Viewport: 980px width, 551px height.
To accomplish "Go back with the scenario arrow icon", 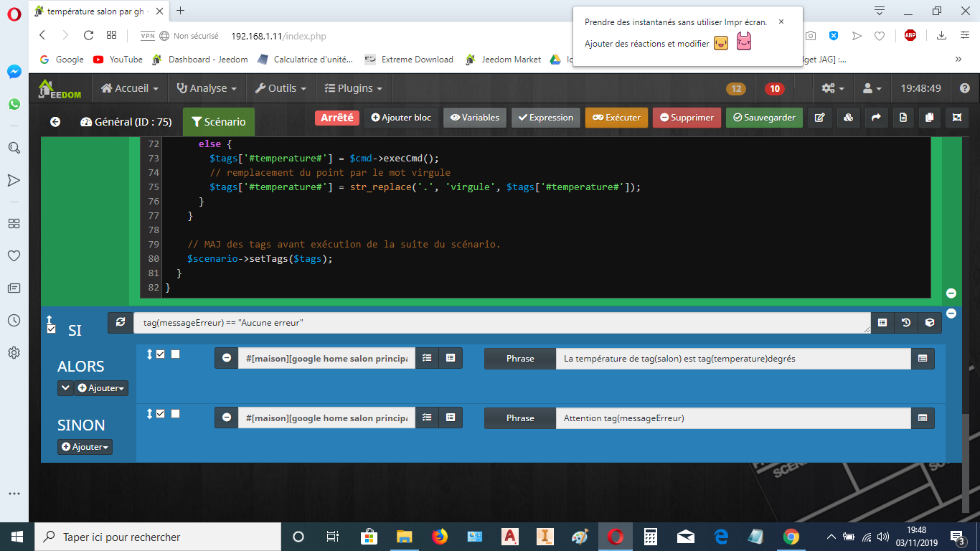I will point(55,122).
